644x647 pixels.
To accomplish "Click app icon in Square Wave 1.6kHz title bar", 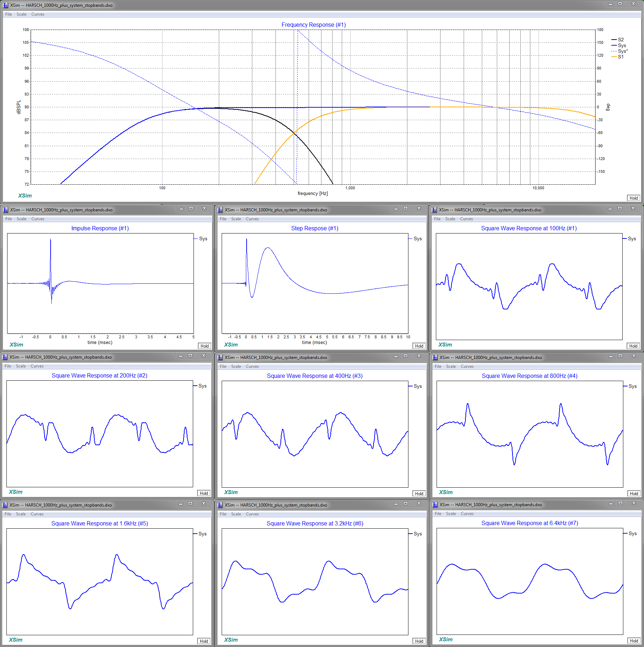I will pyautogui.click(x=5, y=505).
